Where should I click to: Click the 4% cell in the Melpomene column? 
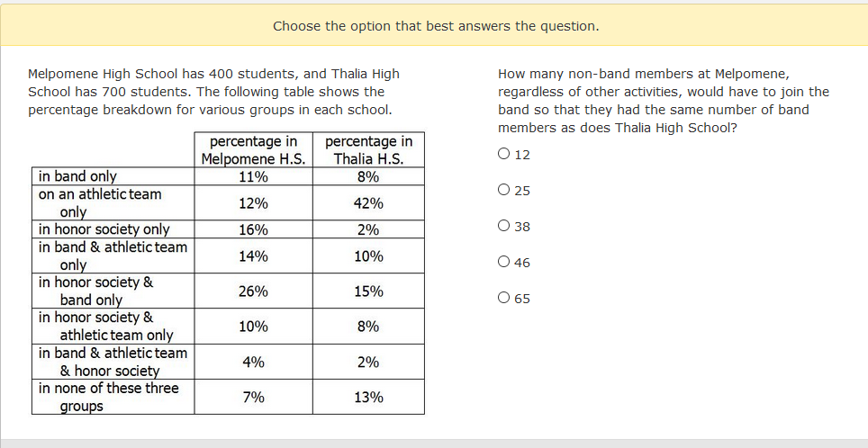[253, 363]
